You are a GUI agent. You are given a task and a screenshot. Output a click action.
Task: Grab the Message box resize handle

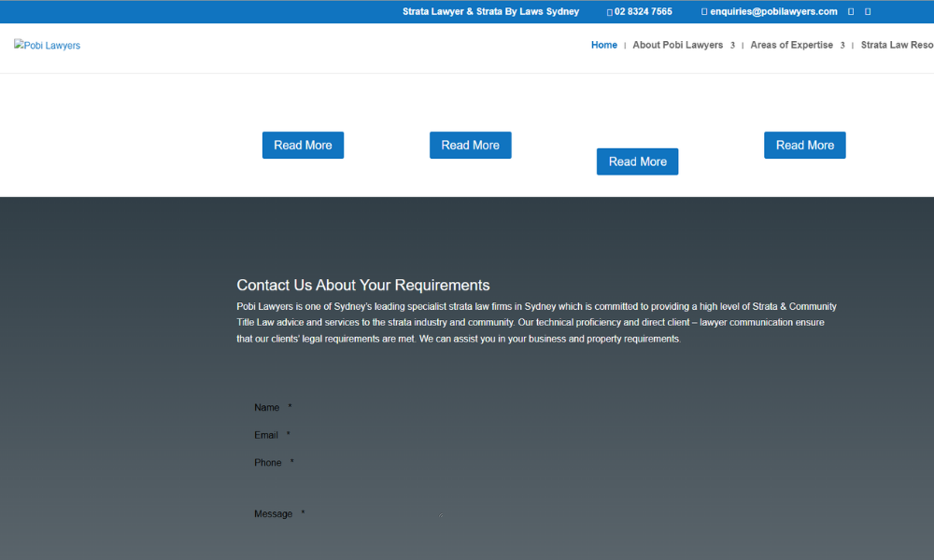point(441,514)
